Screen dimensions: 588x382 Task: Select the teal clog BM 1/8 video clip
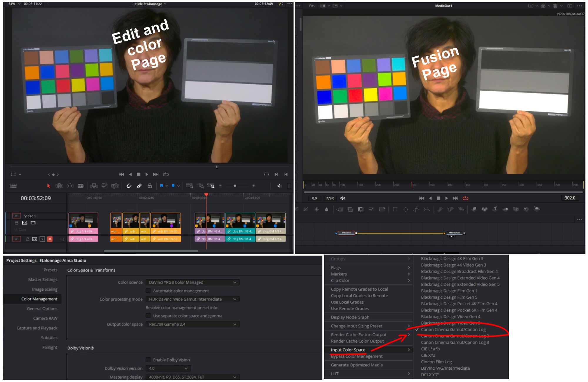coord(240,223)
